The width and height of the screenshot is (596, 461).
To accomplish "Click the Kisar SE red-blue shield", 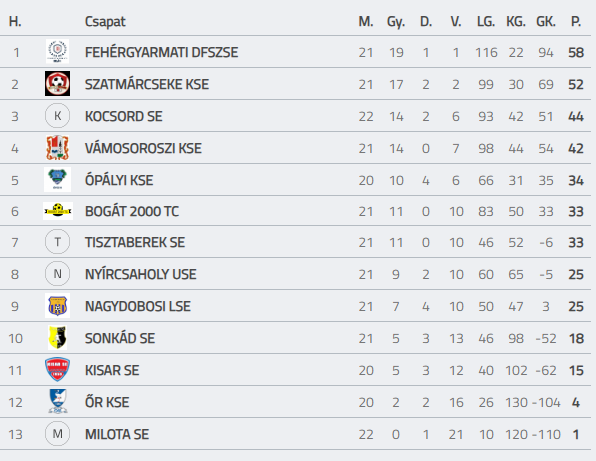I will [x=57, y=369].
